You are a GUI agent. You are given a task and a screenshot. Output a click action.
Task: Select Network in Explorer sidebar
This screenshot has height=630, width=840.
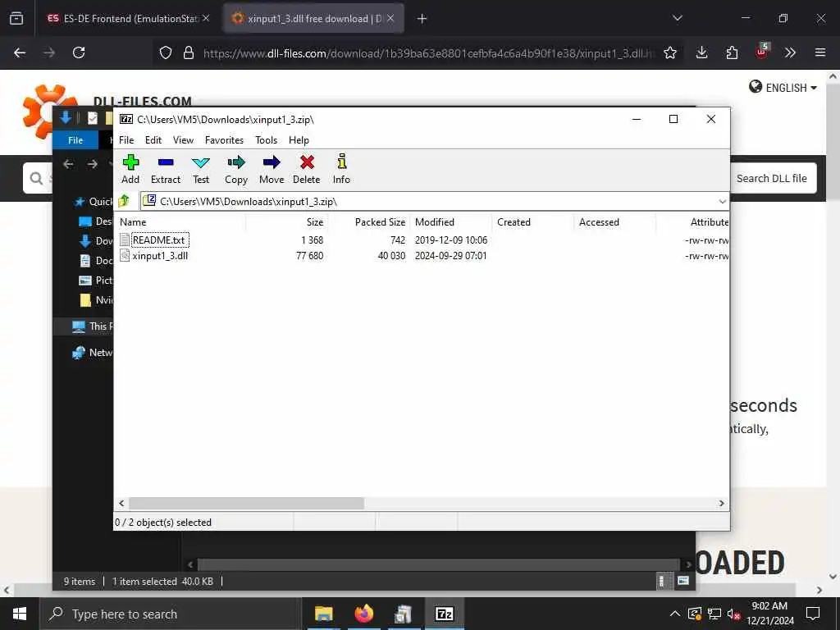coord(92,352)
